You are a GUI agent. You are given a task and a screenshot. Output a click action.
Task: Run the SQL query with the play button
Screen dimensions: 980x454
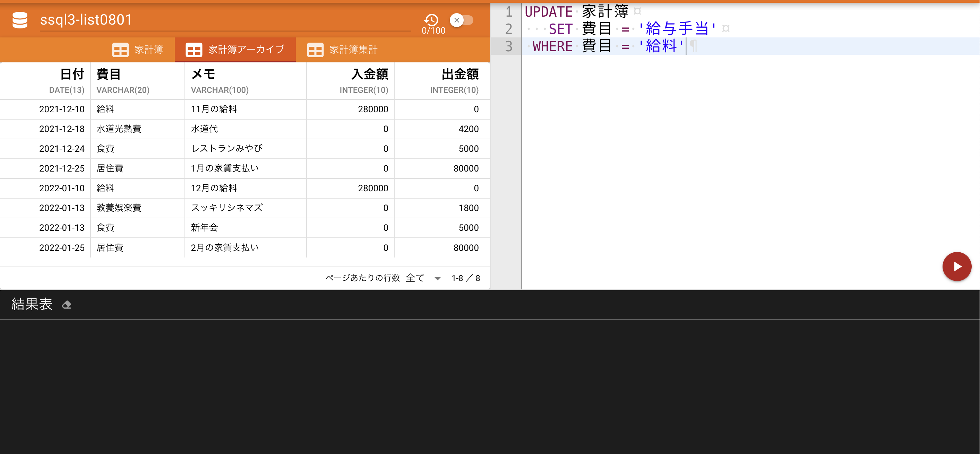coord(957,266)
